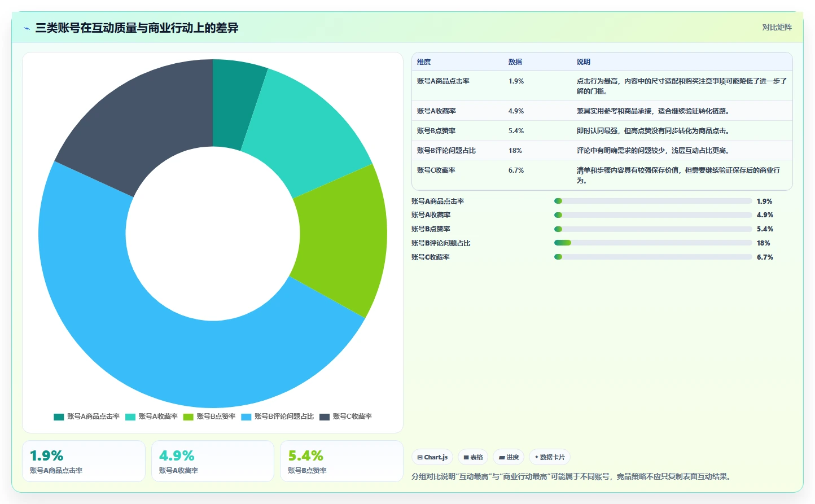Click the 18% label beside the progress bar
This screenshot has height=504, width=815.
[x=764, y=243]
